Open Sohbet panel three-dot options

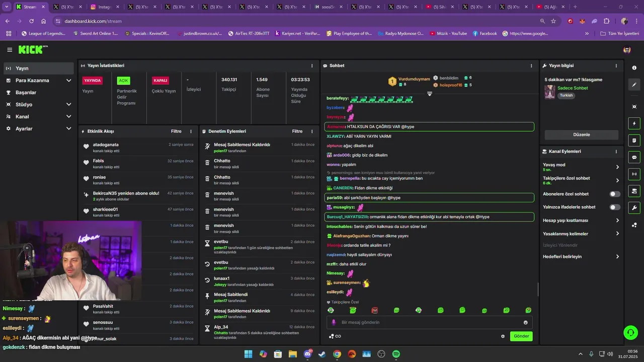531,66
